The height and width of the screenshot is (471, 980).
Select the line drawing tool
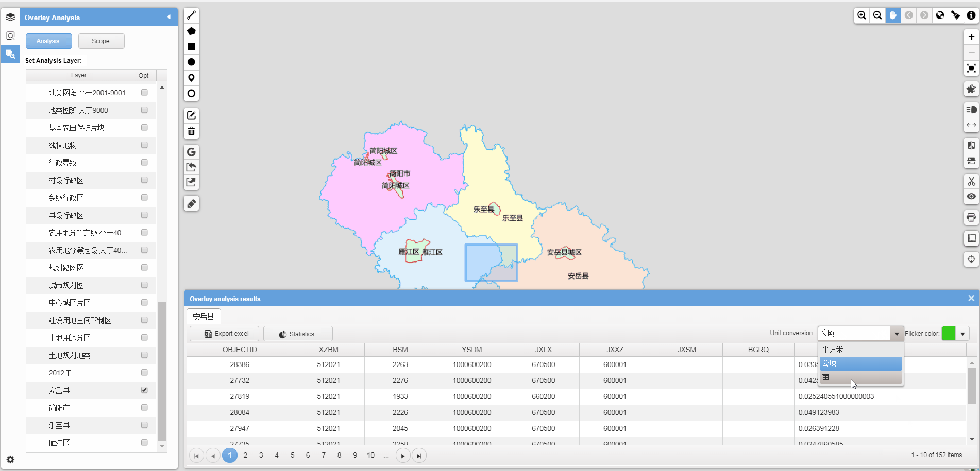click(191, 15)
